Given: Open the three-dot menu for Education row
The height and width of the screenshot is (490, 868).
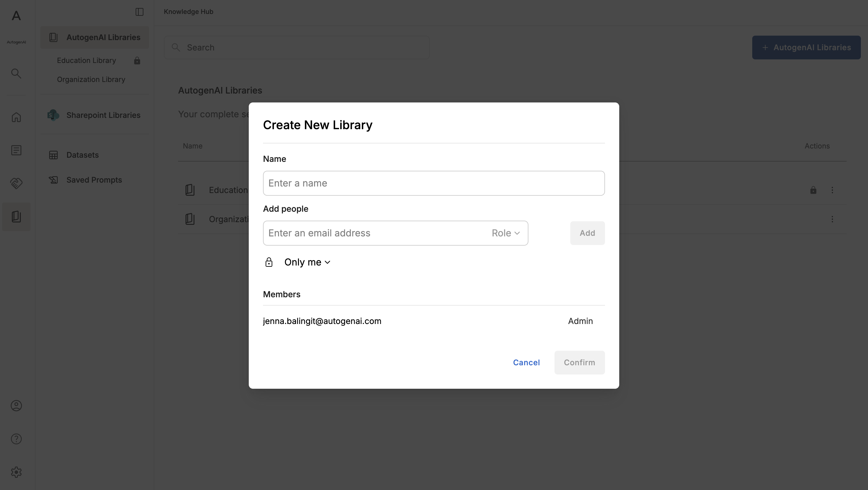Looking at the screenshot, I should click(832, 190).
